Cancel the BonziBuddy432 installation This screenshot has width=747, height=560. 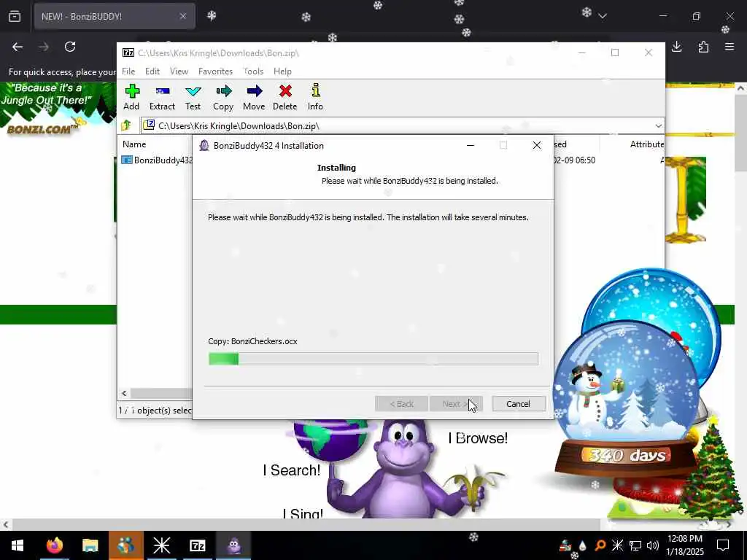(x=519, y=404)
